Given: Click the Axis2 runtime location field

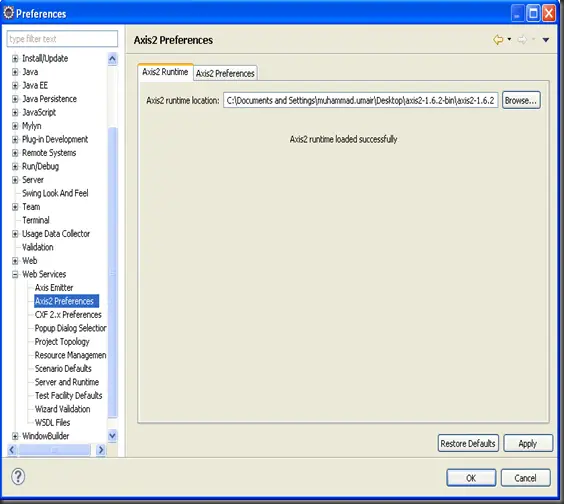Looking at the screenshot, I should pos(361,100).
